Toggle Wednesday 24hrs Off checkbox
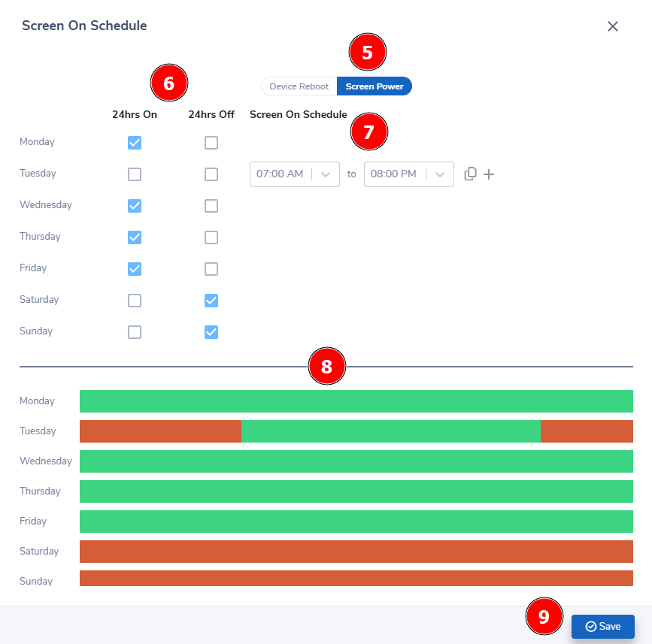652x644 pixels. point(211,206)
